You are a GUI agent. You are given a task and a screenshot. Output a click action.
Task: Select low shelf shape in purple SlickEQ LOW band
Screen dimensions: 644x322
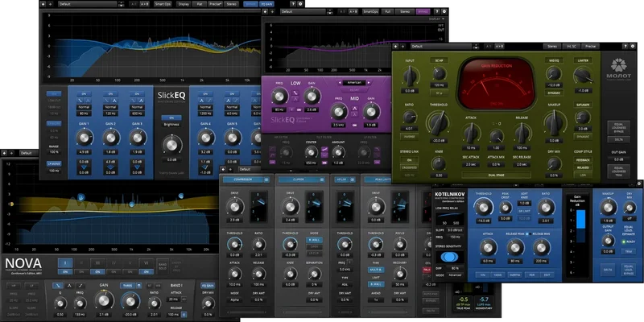point(295,93)
